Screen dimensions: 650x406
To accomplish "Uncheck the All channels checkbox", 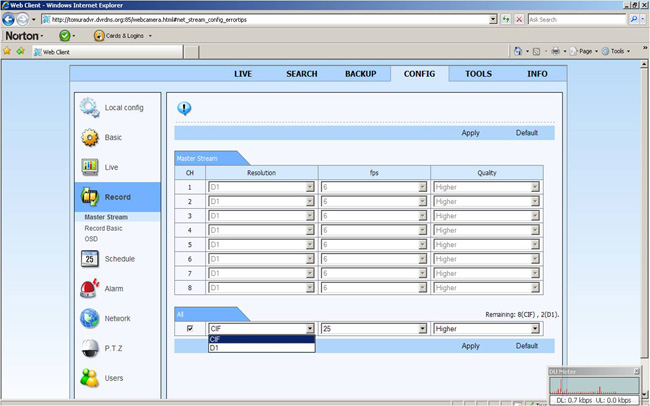I will pos(190,328).
